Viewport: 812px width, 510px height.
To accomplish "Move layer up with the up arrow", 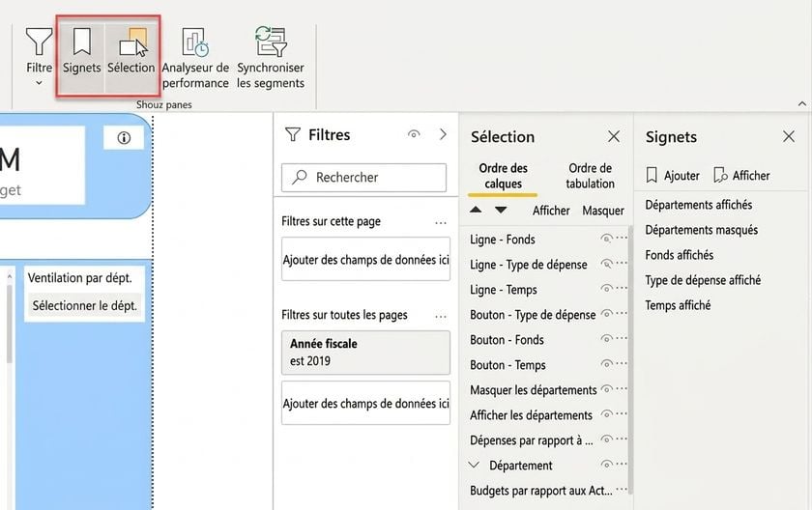I will pyautogui.click(x=476, y=210).
